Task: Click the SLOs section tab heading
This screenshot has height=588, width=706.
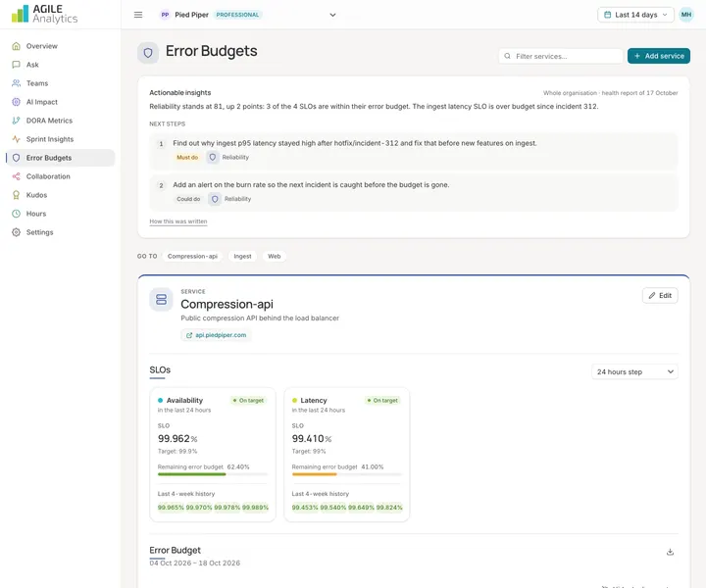Action: pyautogui.click(x=160, y=369)
